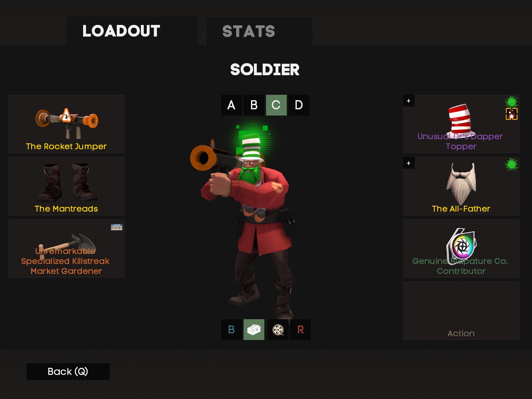Select loadout preset B
Image resolution: width=532 pixels, height=399 pixels.
(254, 105)
